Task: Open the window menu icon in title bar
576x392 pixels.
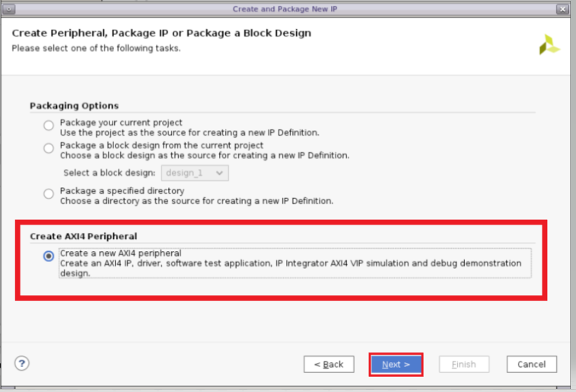Action: click(x=9, y=8)
